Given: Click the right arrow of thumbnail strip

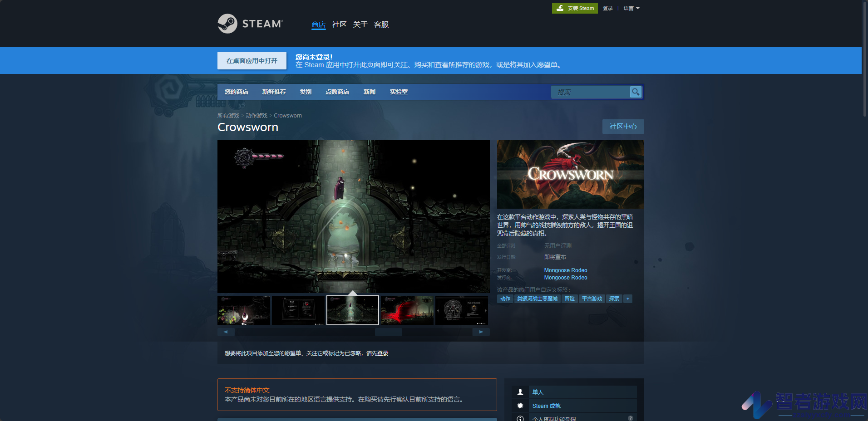Looking at the screenshot, I should tap(481, 332).
